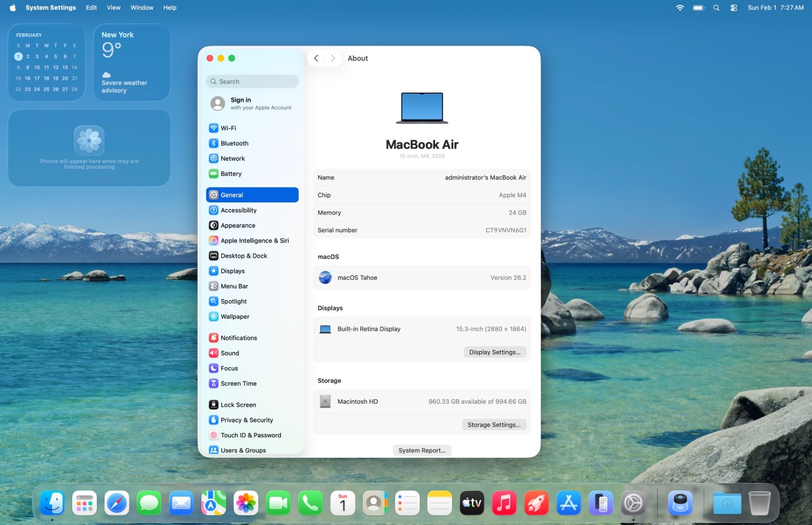812x525 pixels.
Task: Click the settings Search field
Action: 252,82
